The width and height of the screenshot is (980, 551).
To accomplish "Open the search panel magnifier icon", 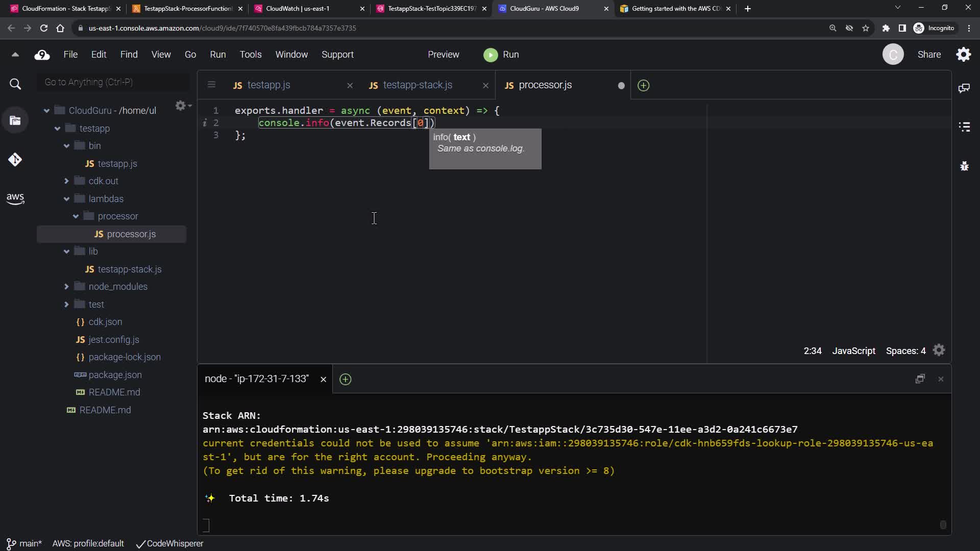I will pos(15,84).
